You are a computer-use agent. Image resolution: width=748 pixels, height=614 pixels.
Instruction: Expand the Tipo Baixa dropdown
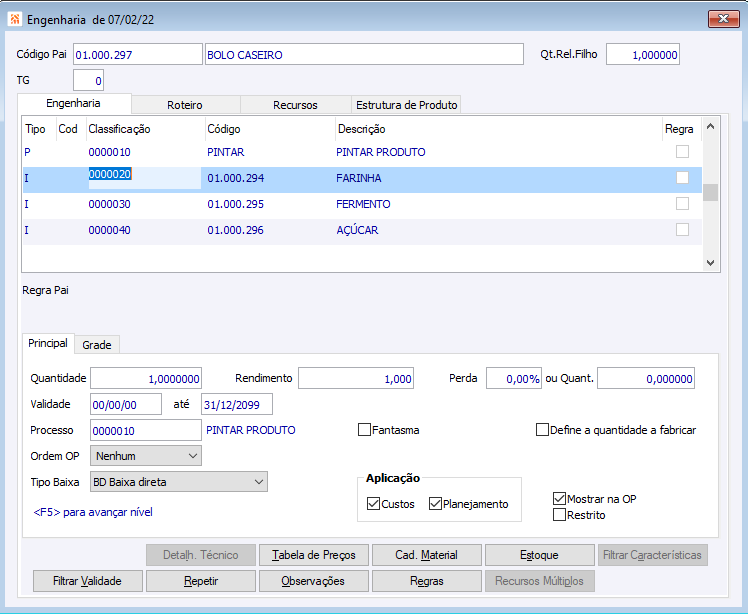coord(178,482)
